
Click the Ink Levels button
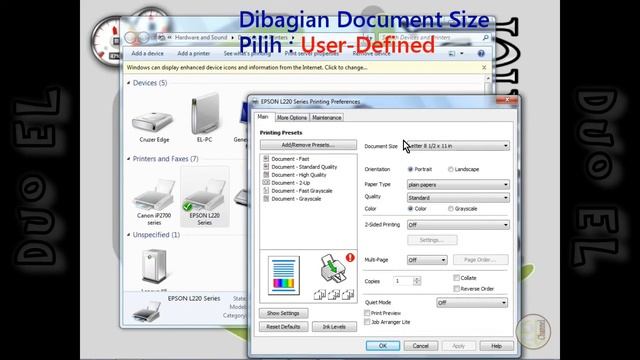click(x=334, y=327)
